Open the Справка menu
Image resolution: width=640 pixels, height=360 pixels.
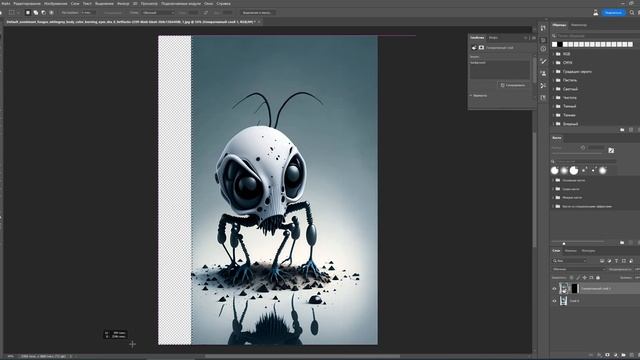tap(223, 4)
